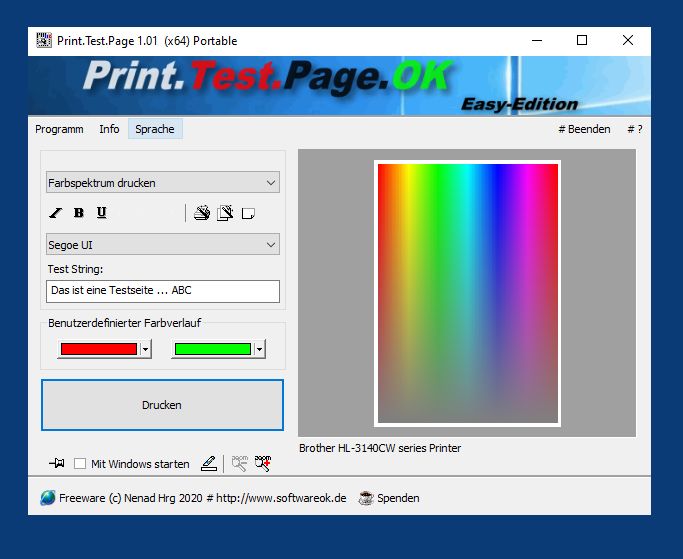Click the blank page note icon
The height and width of the screenshot is (559, 683).
(x=248, y=213)
